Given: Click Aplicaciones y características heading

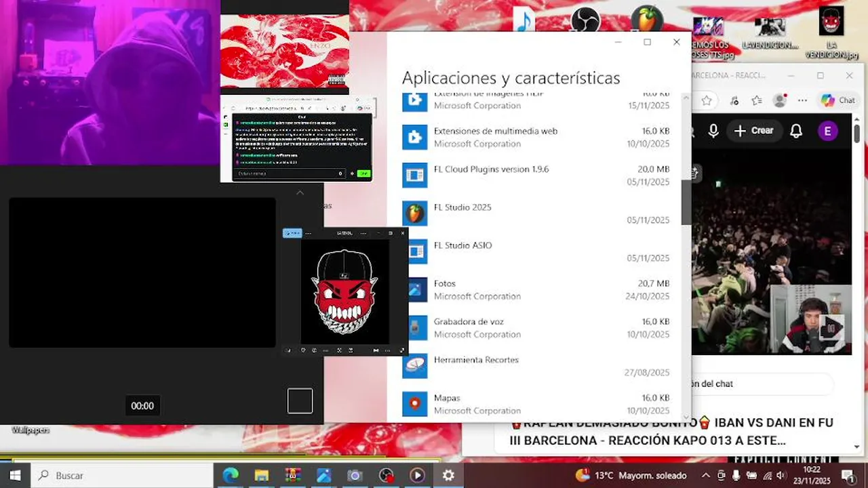Looking at the screenshot, I should (x=511, y=78).
